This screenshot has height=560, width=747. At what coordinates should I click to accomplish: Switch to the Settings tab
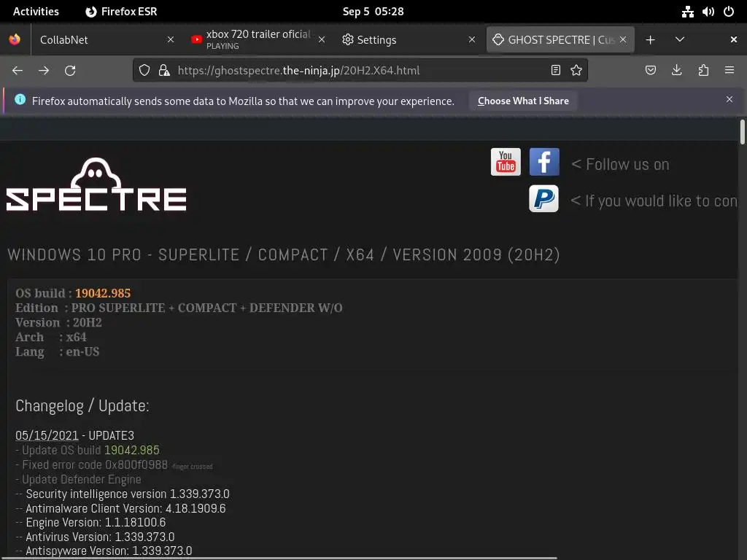point(408,39)
